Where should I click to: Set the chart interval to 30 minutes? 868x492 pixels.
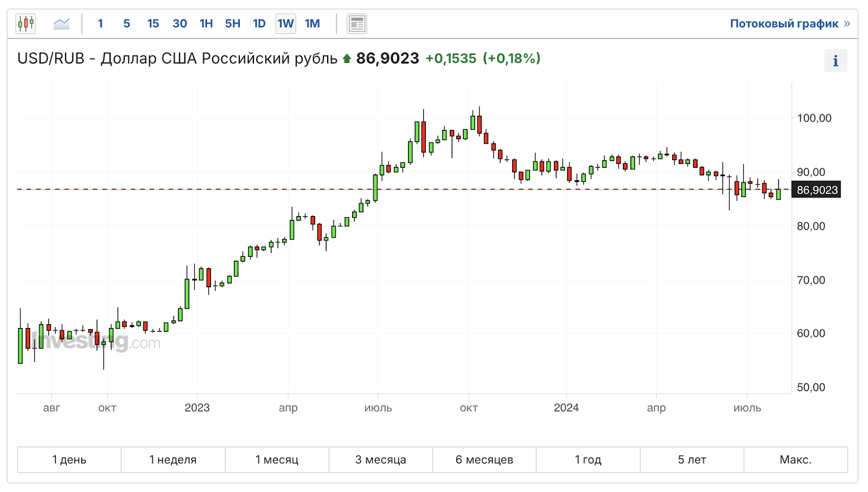tap(180, 23)
